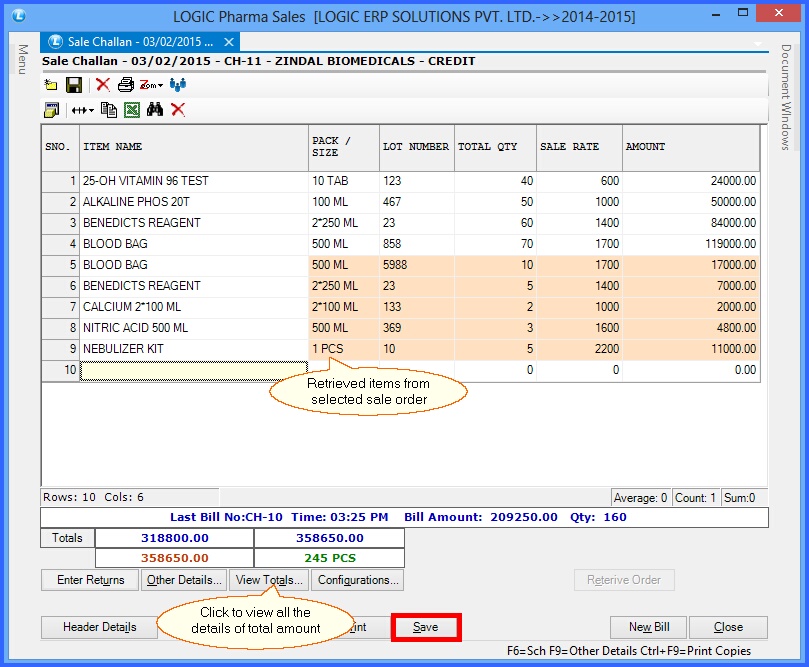Select the NEBULIZER KIT item

(194, 349)
